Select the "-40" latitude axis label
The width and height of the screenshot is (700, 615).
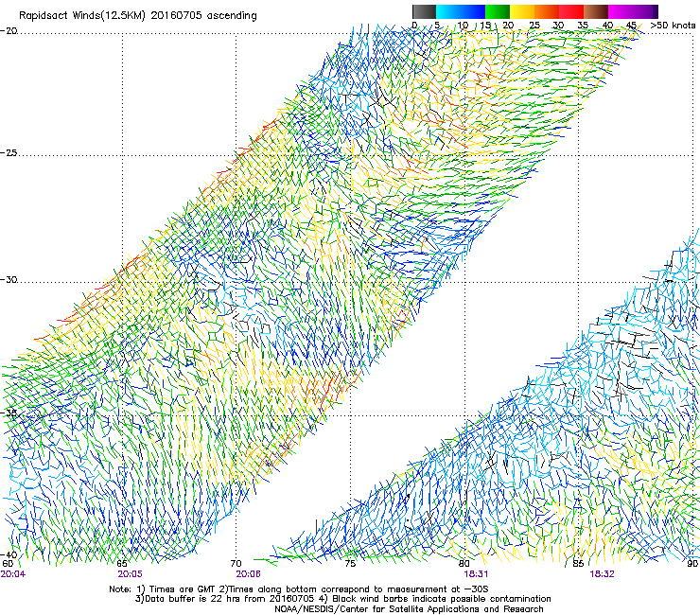coord(9,554)
